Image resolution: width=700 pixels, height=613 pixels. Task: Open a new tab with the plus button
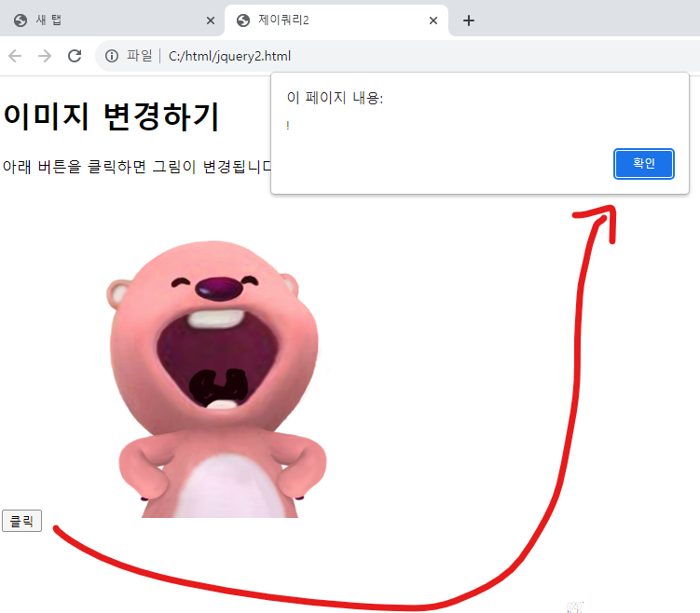(x=469, y=20)
